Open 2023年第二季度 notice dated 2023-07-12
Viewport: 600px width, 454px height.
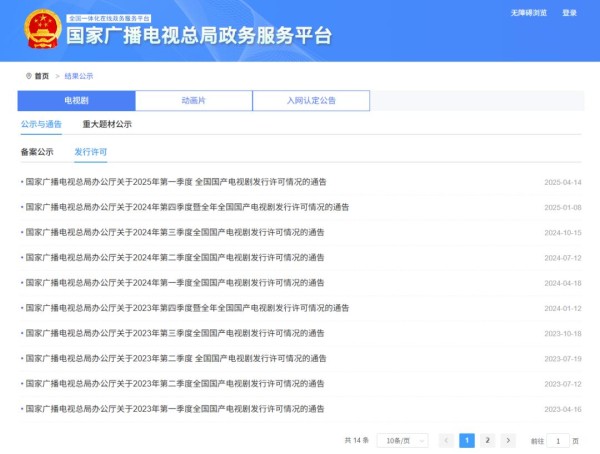pyautogui.click(x=175, y=384)
